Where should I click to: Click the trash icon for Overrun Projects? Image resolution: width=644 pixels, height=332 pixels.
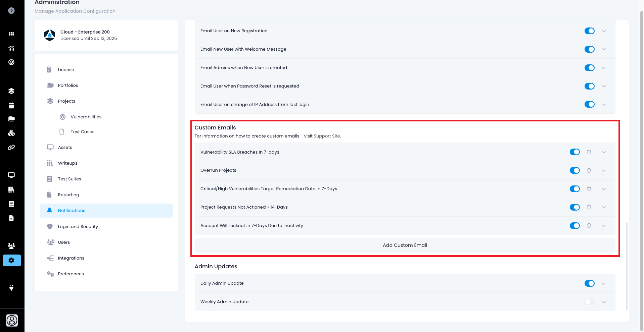589,170
